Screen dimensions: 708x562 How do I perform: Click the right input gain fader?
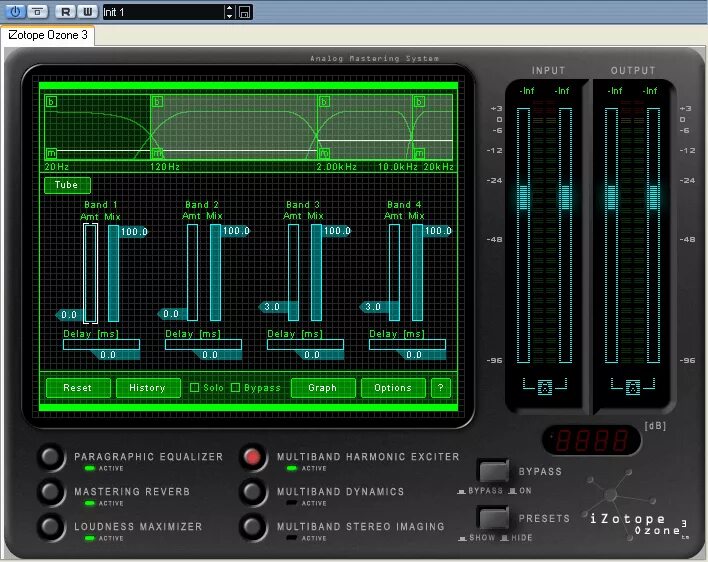point(565,197)
